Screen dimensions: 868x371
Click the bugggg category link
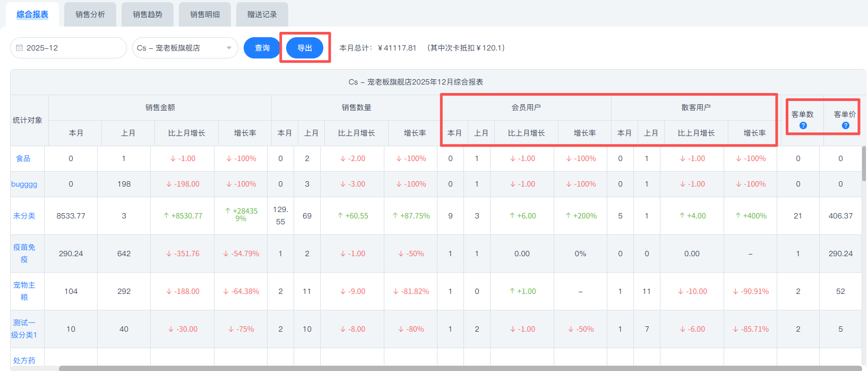(24, 184)
